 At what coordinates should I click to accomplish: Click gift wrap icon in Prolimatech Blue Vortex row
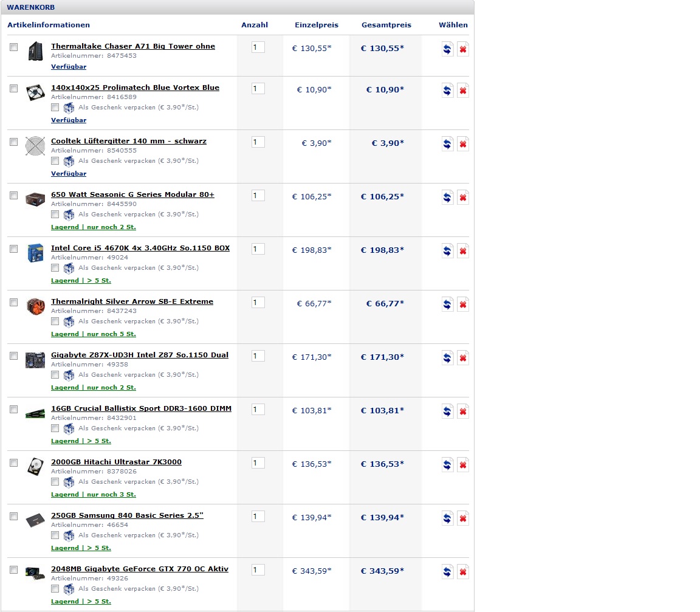pos(69,108)
